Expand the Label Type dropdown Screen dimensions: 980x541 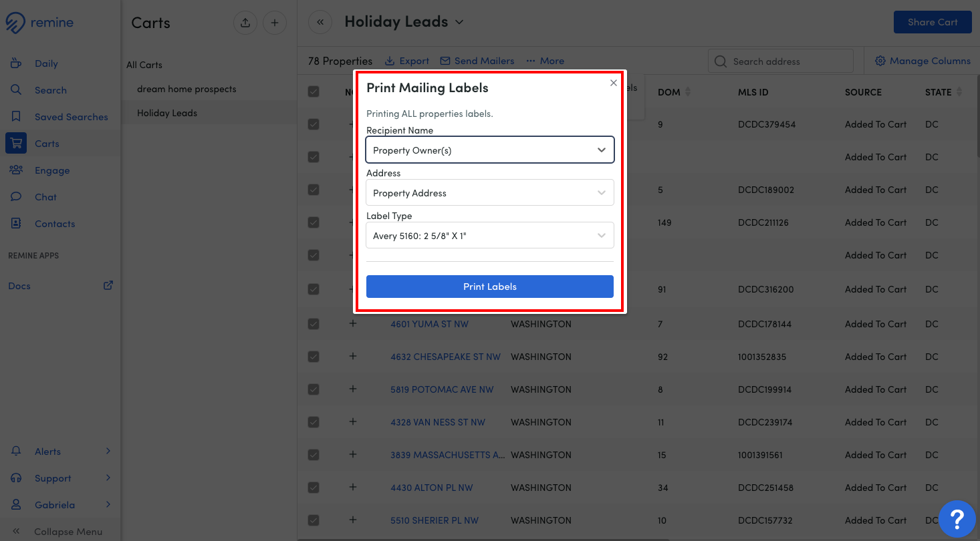(489, 236)
